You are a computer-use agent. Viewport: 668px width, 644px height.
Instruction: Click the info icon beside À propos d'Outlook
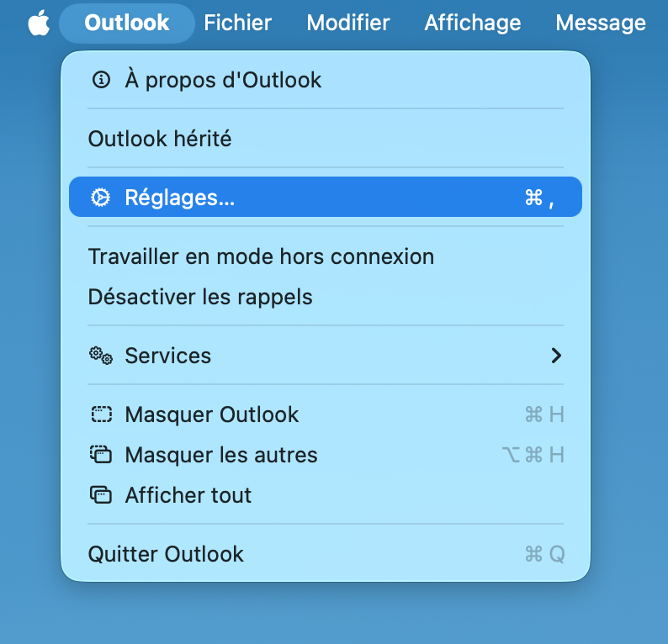click(101, 80)
